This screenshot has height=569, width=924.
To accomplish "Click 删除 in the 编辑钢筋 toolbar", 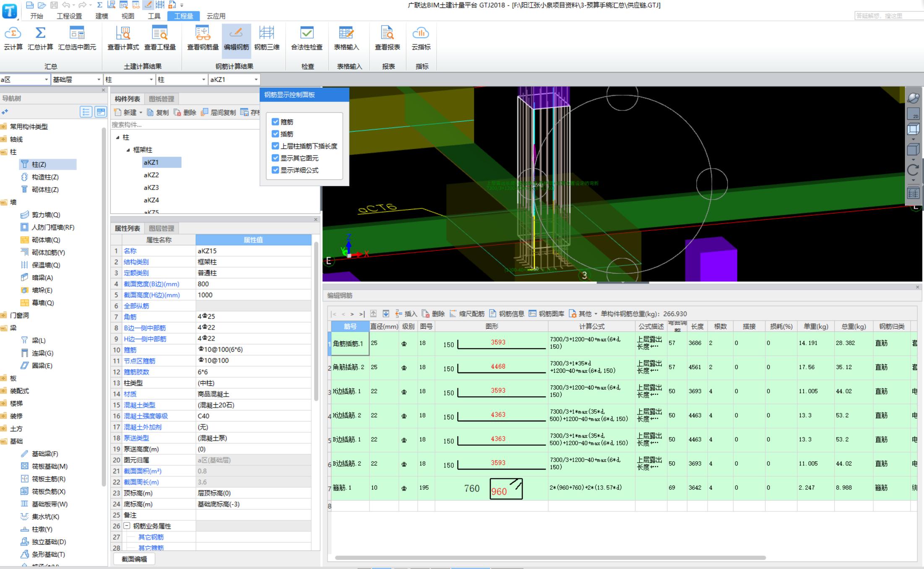I will coord(433,314).
